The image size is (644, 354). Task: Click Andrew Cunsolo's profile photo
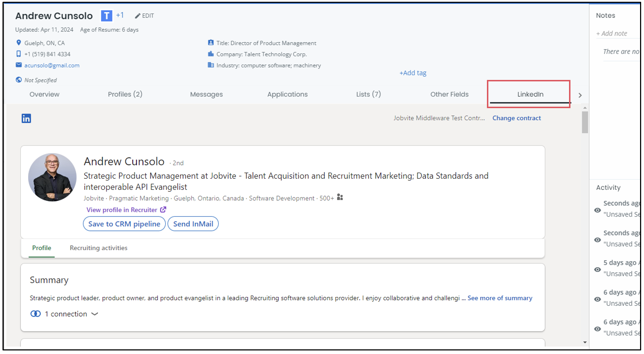(52, 177)
